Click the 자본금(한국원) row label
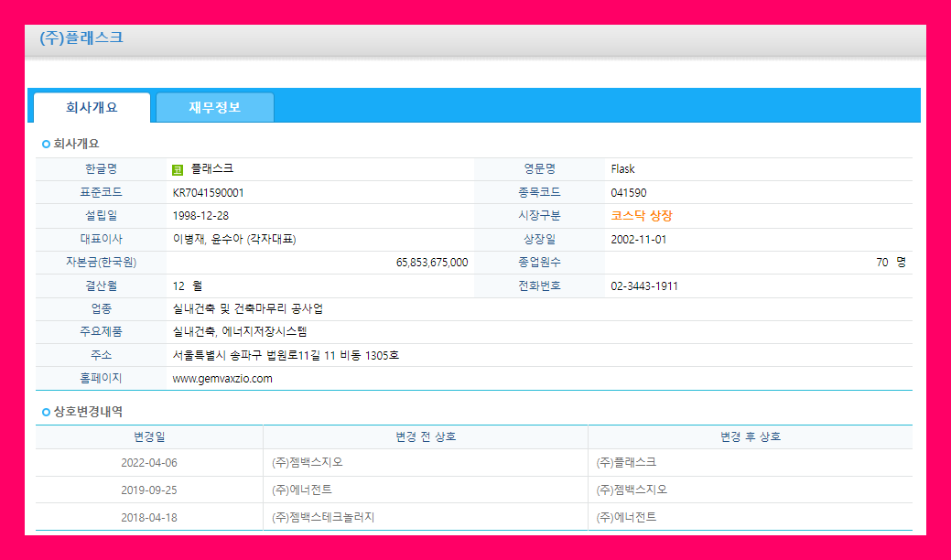Viewport: 951px width, 560px height. (101, 263)
